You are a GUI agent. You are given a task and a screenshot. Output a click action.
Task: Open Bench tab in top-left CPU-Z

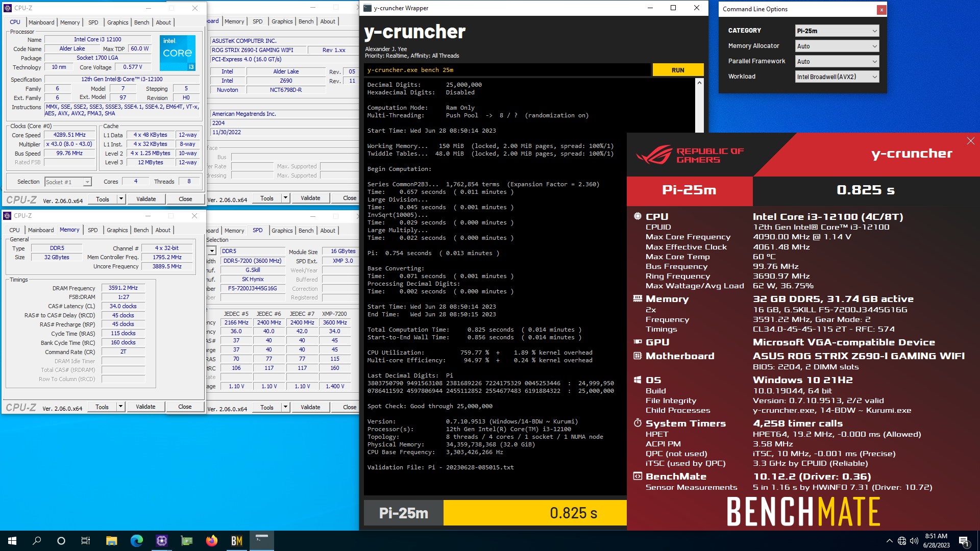[x=142, y=22]
